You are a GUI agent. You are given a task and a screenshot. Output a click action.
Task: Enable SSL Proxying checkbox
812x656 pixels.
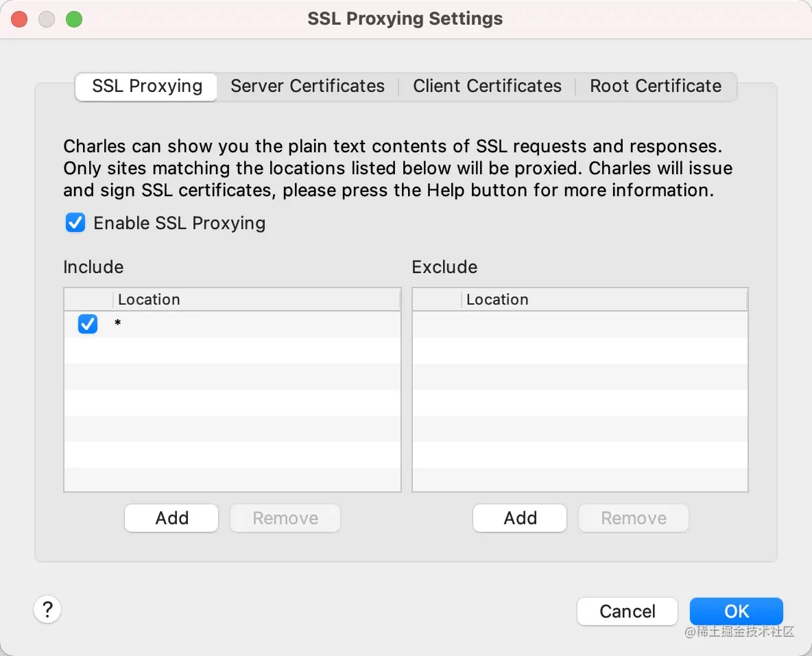(x=75, y=222)
